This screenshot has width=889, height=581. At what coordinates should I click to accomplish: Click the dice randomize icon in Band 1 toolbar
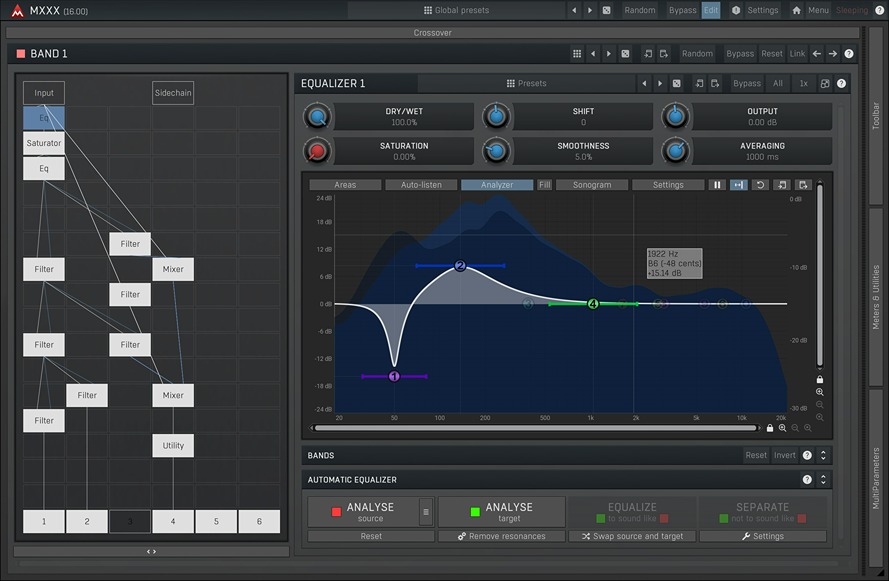(x=623, y=53)
